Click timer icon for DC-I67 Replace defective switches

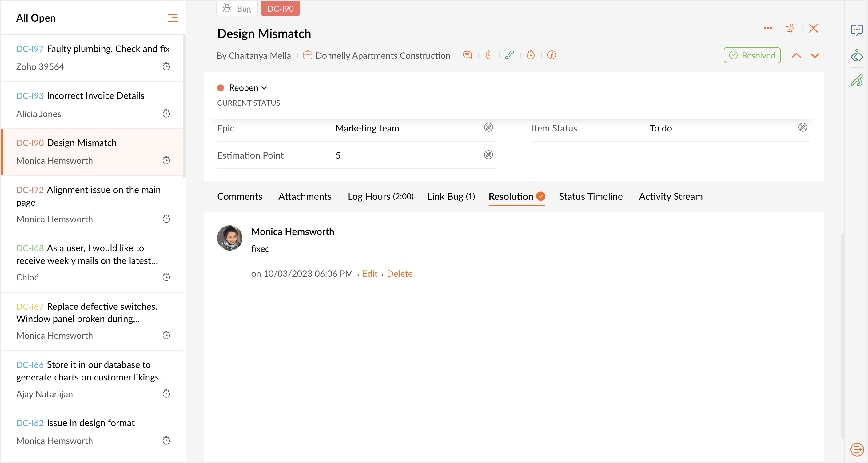coord(166,336)
